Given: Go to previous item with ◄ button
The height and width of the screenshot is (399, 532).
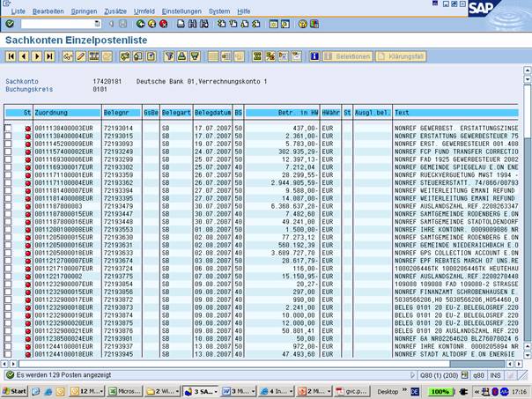Looking at the screenshot, I should [24, 56].
